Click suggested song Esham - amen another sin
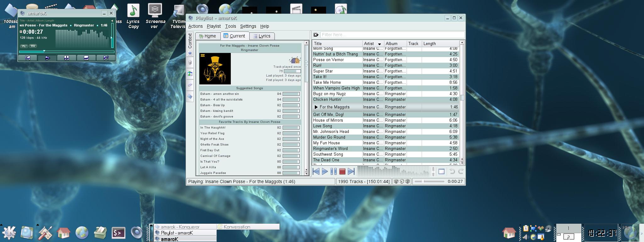 (x=219, y=94)
